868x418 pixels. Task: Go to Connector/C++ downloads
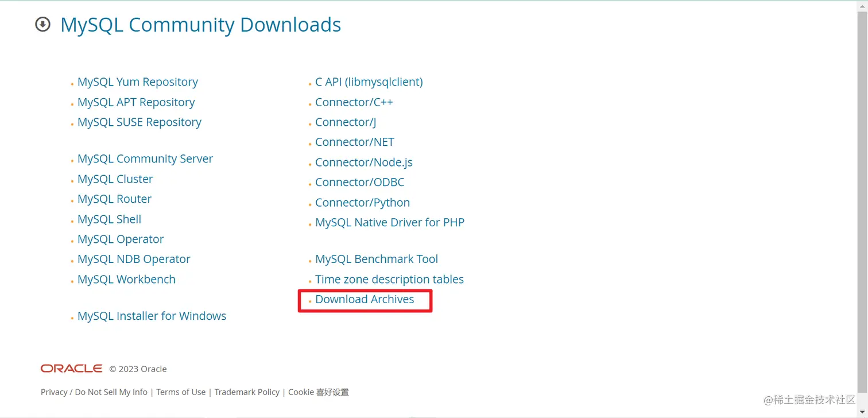[354, 102]
